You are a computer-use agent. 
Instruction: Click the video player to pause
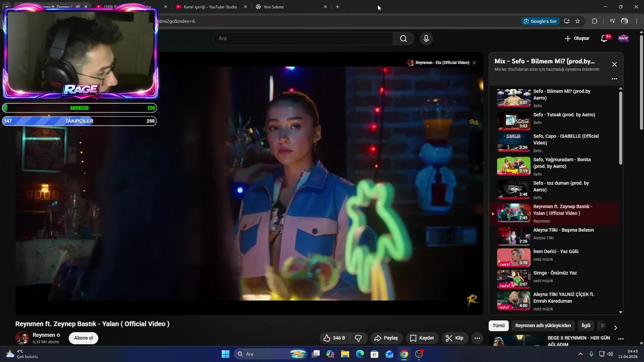tap(249, 184)
